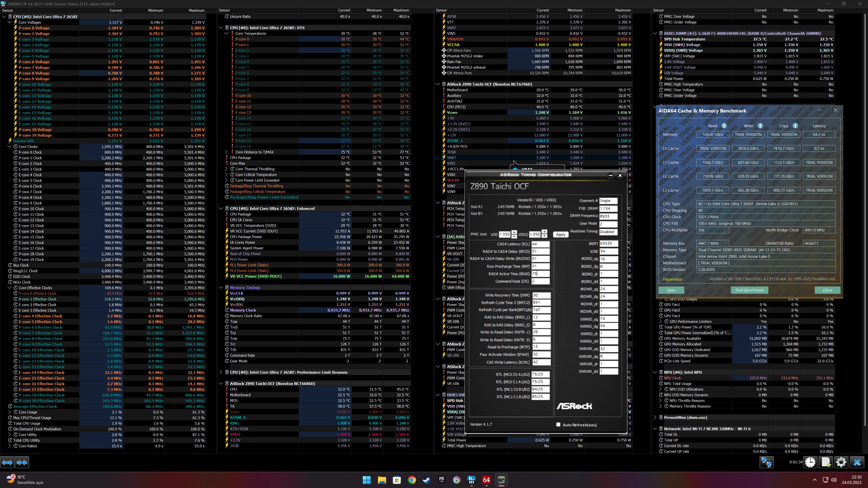Image resolution: width=868 pixels, height=488 pixels.
Task: Open File Explorer from taskbar
Action: tap(382, 480)
